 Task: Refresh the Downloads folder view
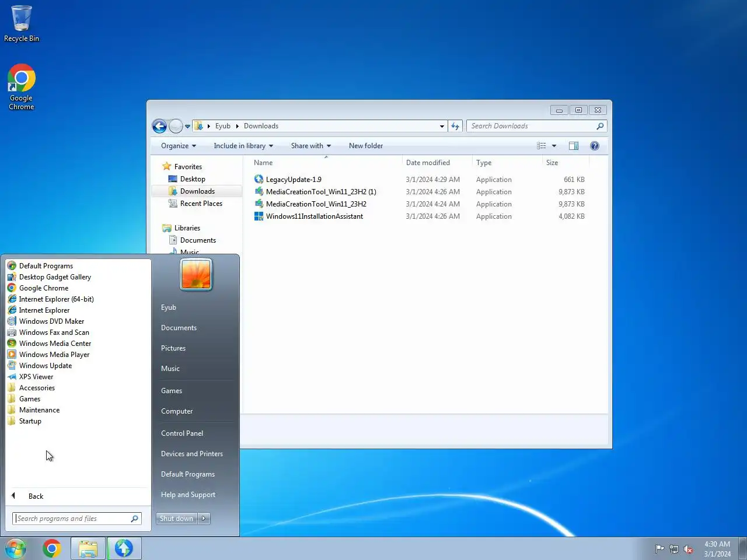point(456,126)
